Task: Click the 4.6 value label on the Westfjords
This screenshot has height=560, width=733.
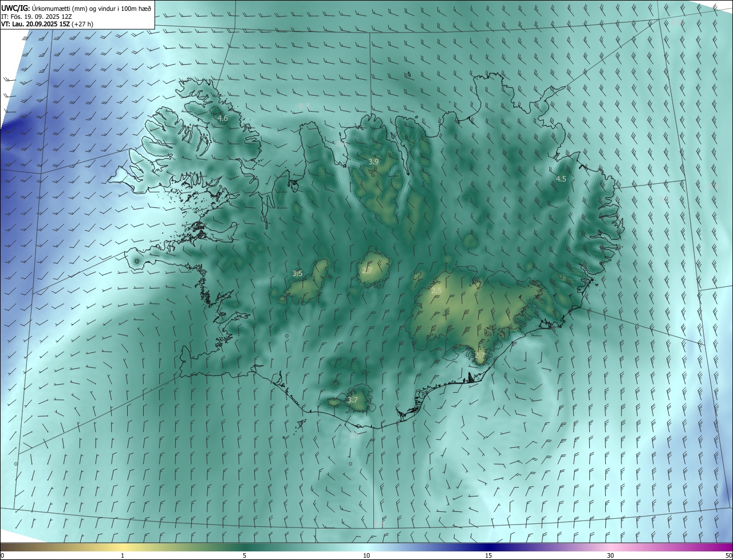Action: tap(223, 119)
